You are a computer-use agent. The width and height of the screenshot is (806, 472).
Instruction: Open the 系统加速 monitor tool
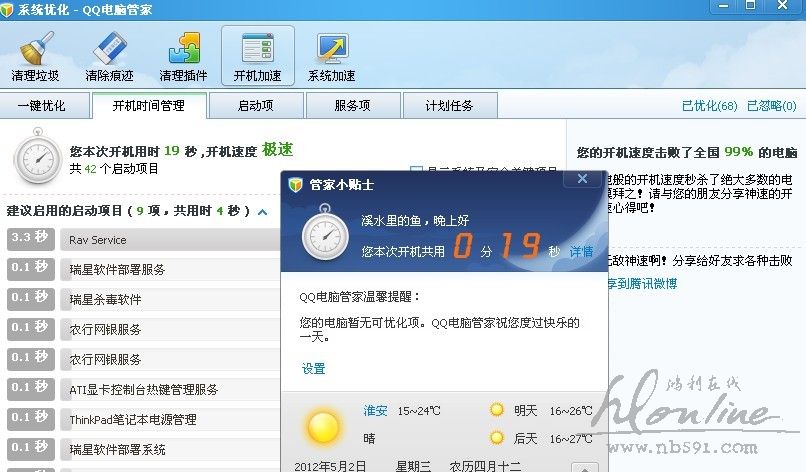[332, 57]
